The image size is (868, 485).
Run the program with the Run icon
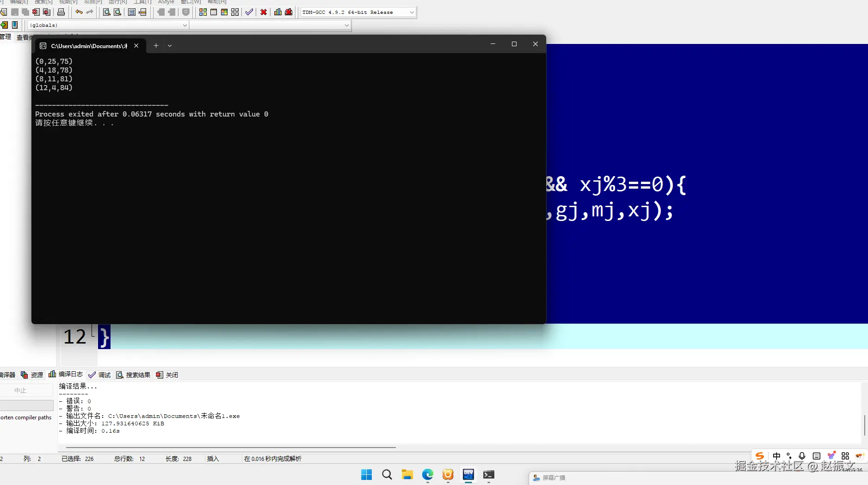coord(214,12)
